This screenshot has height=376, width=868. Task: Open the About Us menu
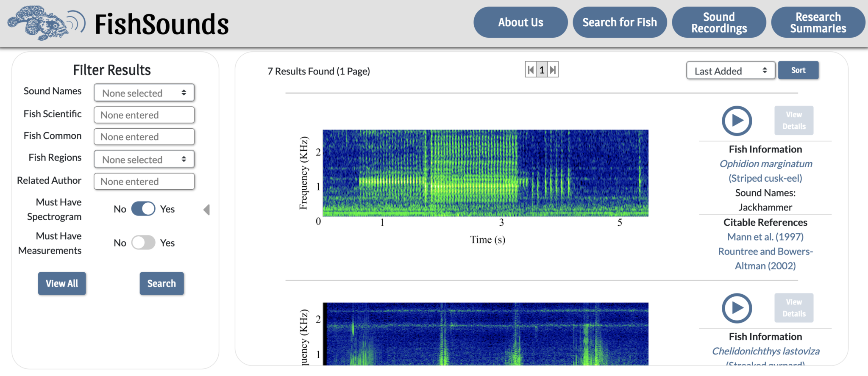tap(520, 22)
